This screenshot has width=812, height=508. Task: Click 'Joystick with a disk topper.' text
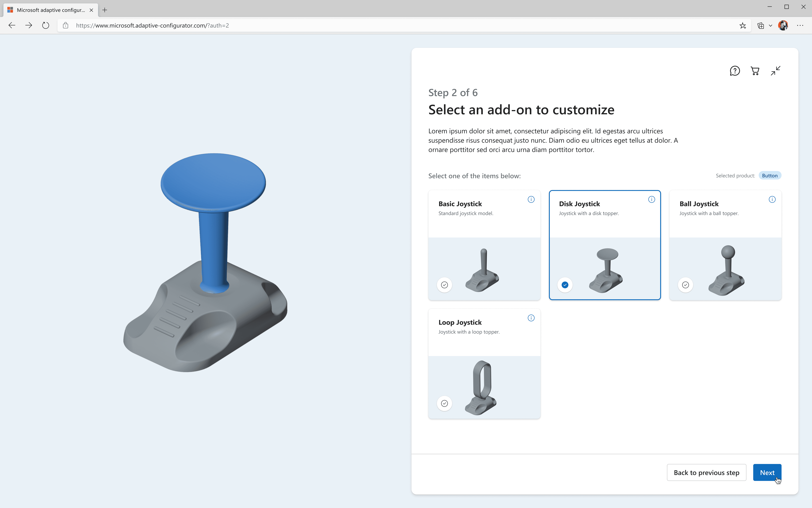click(589, 213)
